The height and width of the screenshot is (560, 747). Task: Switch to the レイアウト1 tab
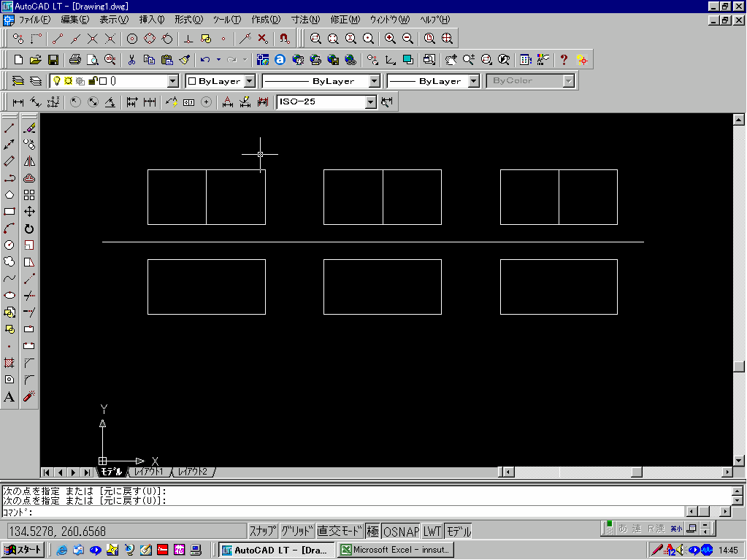click(x=149, y=472)
